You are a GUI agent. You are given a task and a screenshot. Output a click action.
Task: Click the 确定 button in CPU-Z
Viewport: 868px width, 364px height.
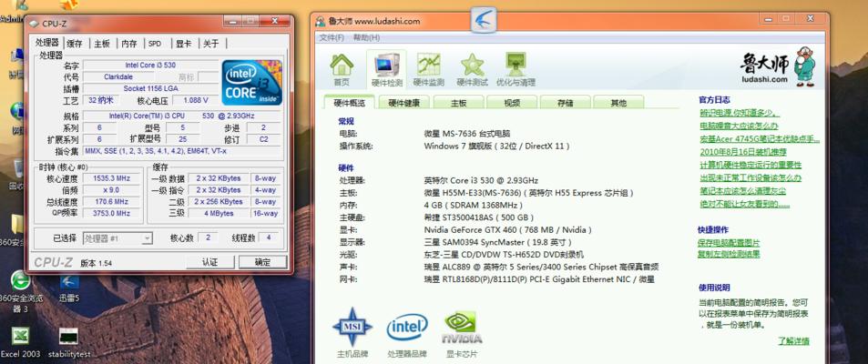click(262, 262)
